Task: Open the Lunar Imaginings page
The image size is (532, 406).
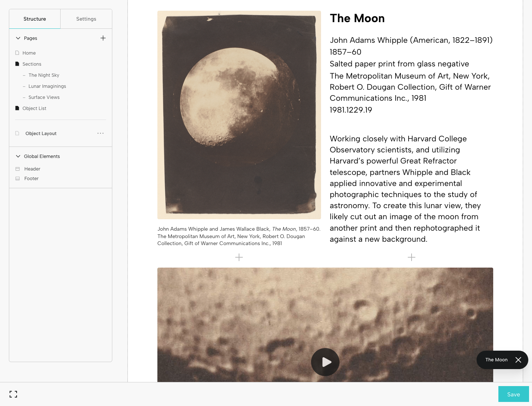Action: 47,86
